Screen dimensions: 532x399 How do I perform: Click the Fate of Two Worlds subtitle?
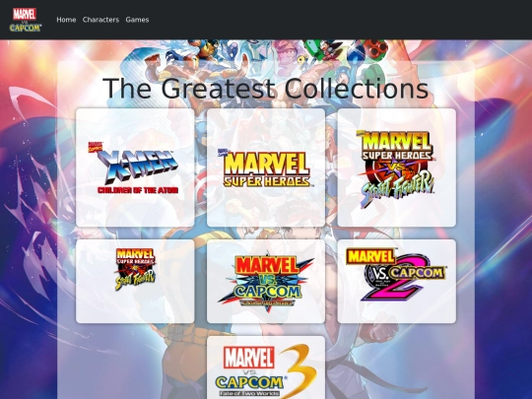point(249,393)
